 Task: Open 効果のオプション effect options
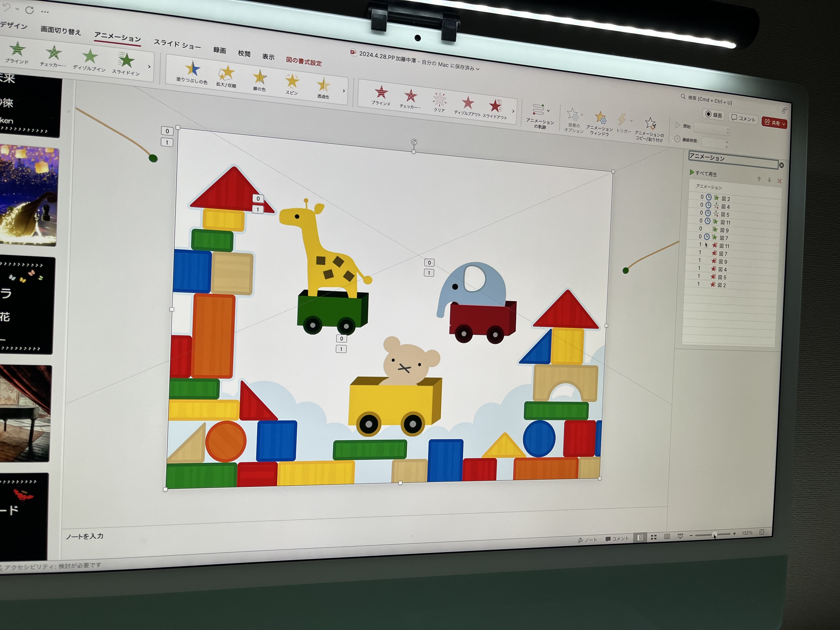pos(574,120)
